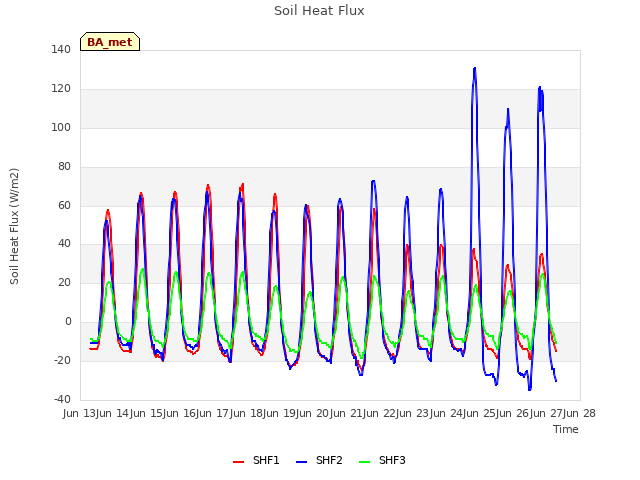640x480 pixels.
Task: Click the -40 y-axis tick label
Action: click(x=62, y=399)
